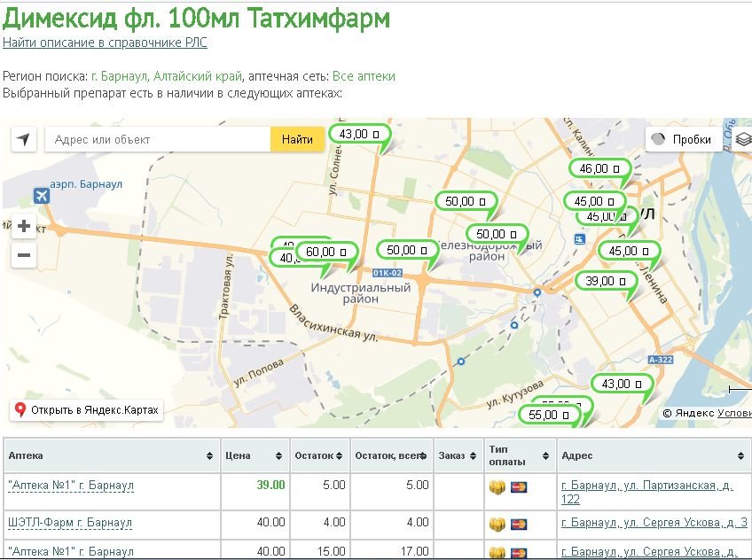Sort table by Адрес column

[x=654, y=455]
